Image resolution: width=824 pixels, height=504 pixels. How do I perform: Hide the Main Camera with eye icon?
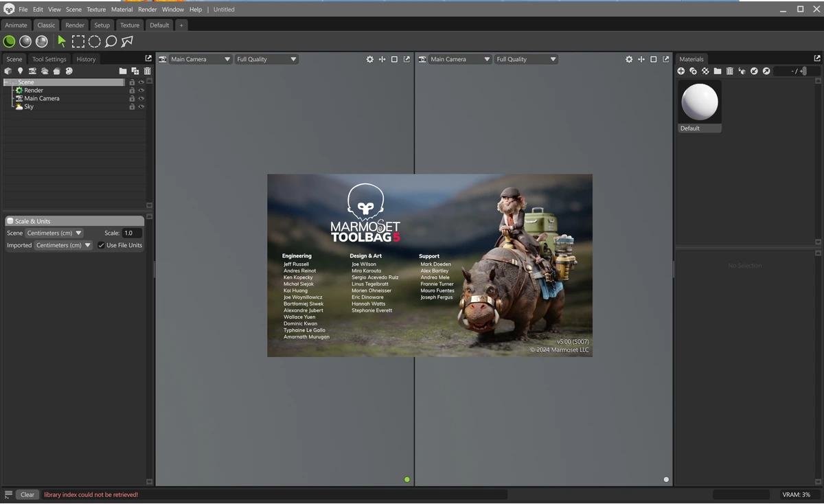[x=141, y=99]
